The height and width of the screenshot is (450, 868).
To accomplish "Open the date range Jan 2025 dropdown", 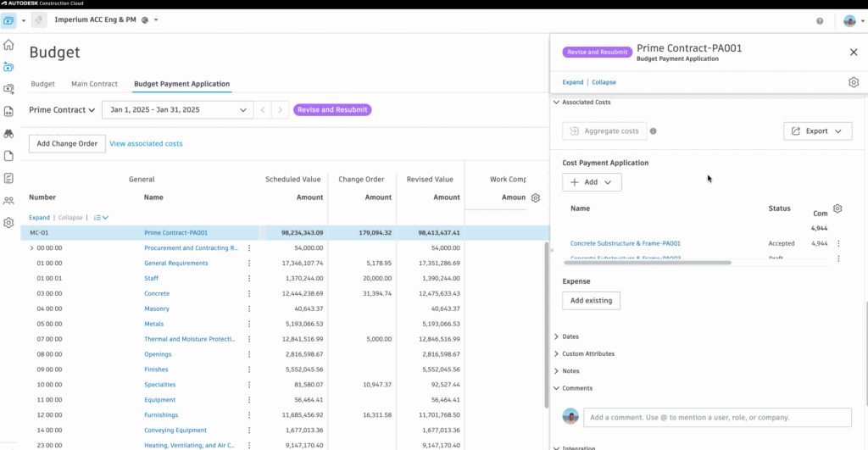I will [177, 110].
